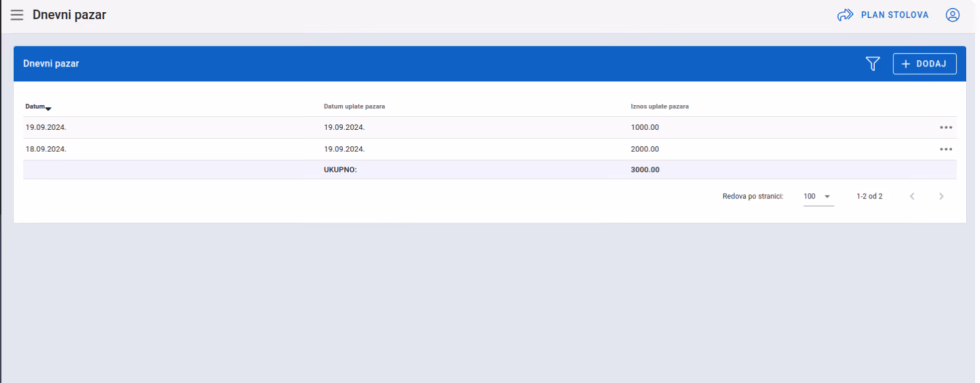Screen dimensions: 980x383
Task: Sort by Datum uplate pazara column header
Action: (354, 107)
